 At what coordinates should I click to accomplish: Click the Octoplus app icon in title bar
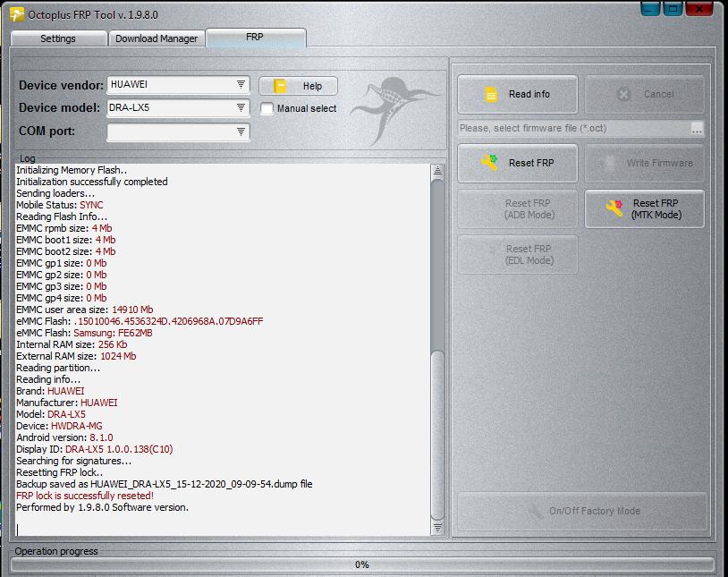(17, 14)
